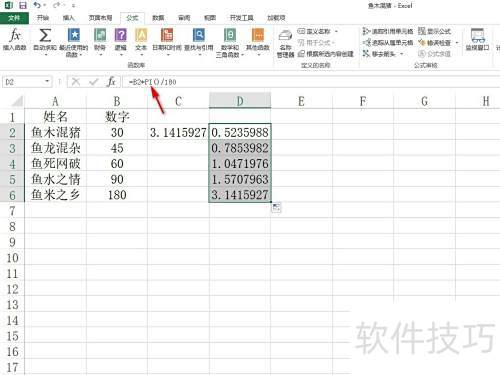Viewport: 500px width, 375px height.
Task: Expand the Error Checking (错误检查) dropdown arrow
Action: click(457, 43)
